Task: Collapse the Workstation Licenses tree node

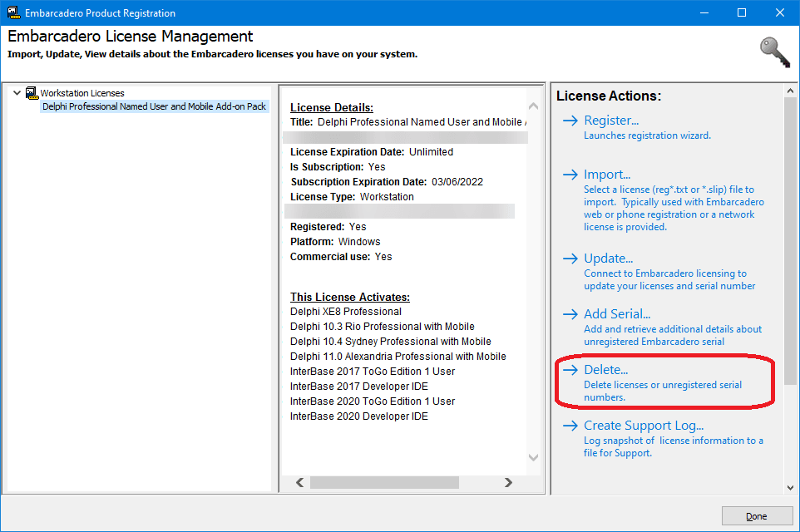Action: point(17,93)
